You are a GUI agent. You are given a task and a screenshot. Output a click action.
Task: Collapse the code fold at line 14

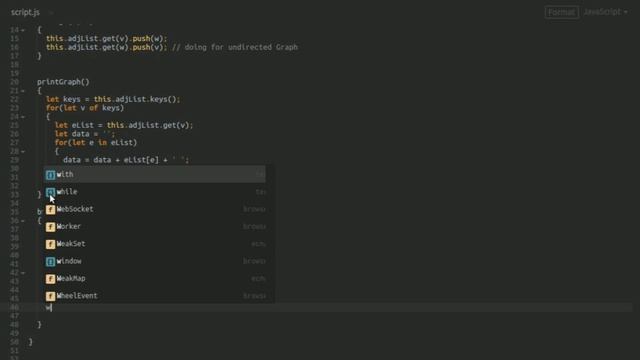point(23,30)
